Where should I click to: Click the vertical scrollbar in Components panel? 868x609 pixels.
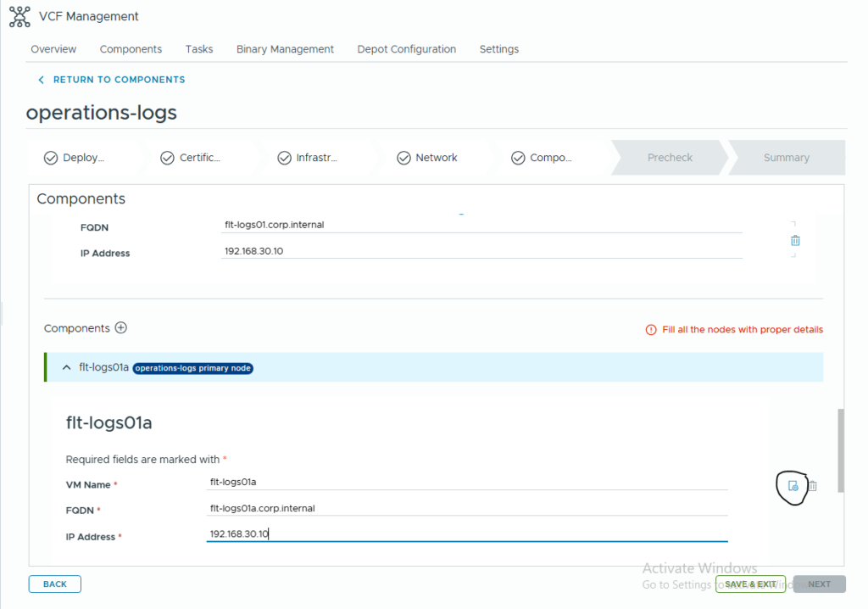click(x=840, y=450)
